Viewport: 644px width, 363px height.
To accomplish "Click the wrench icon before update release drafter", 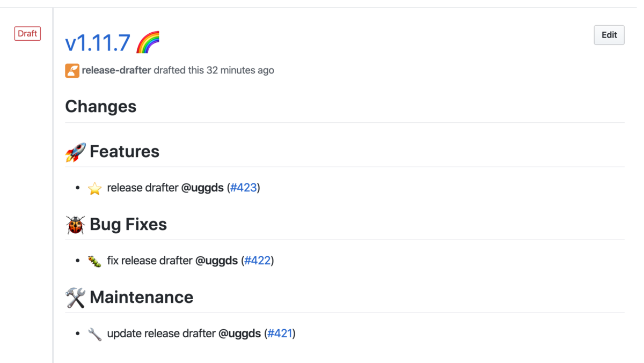I will coord(94,334).
